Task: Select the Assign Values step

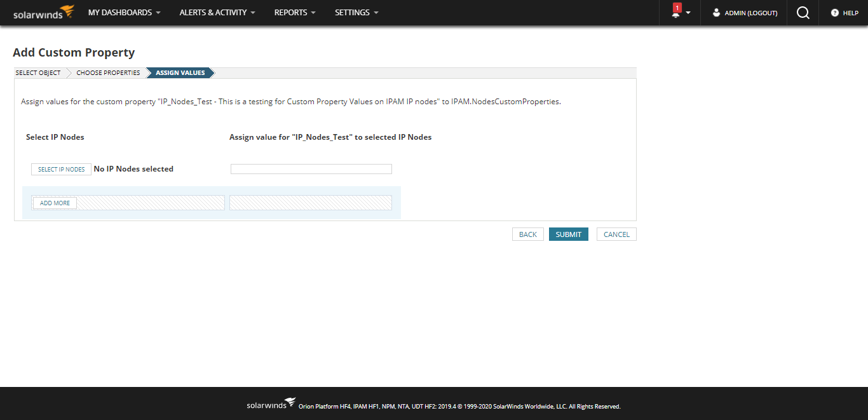Action: pyautogui.click(x=180, y=73)
